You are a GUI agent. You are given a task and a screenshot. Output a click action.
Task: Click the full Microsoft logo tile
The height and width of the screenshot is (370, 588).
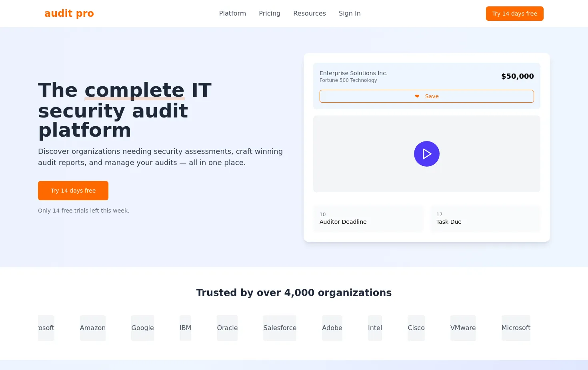(516, 328)
